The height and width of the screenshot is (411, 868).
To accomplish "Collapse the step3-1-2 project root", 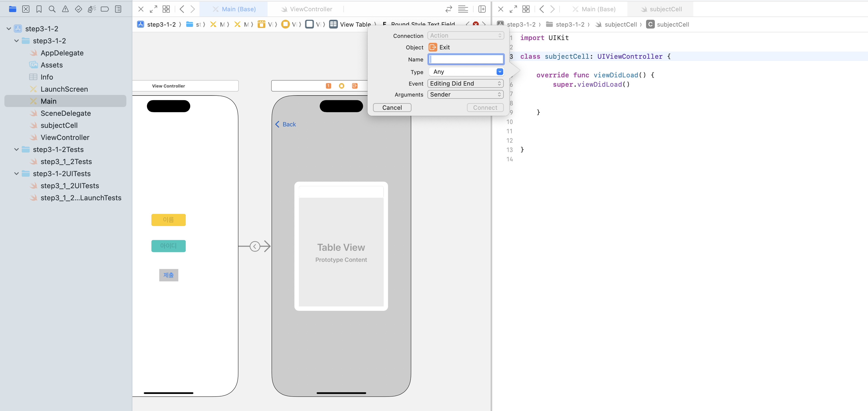I will [9, 29].
